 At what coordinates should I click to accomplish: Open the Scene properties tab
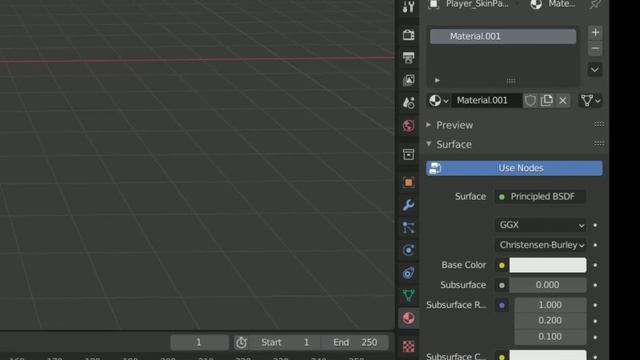[408, 103]
